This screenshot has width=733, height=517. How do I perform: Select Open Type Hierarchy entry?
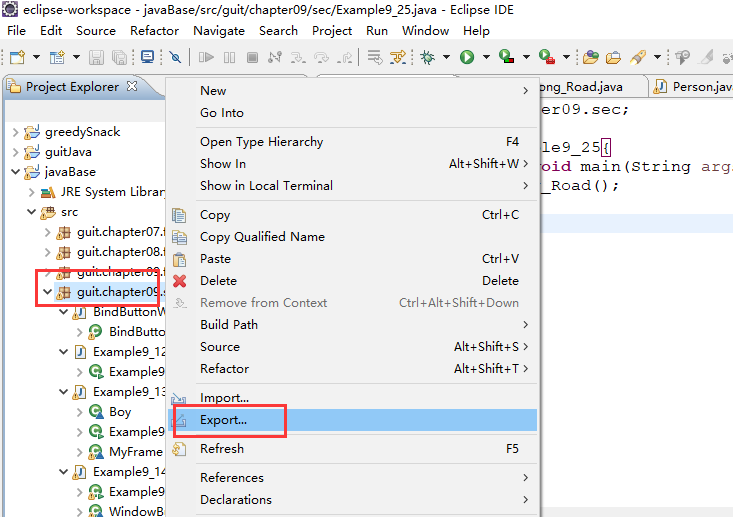pyautogui.click(x=352, y=142)
